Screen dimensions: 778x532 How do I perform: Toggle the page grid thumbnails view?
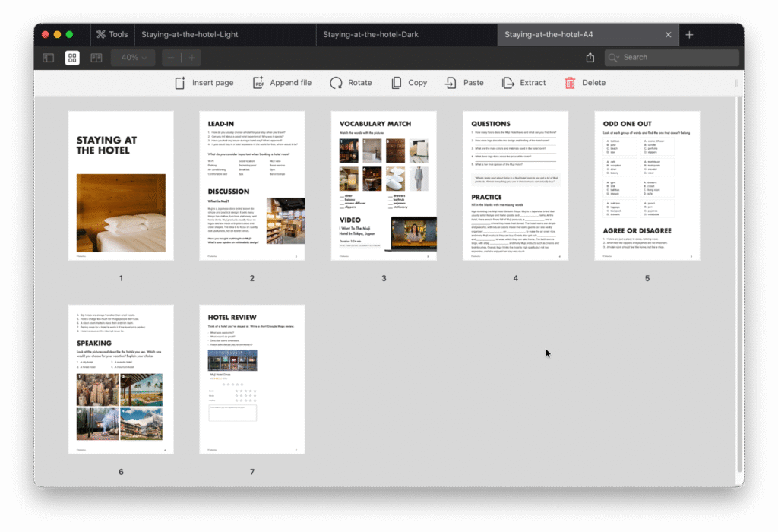click(x=72, y=58)
